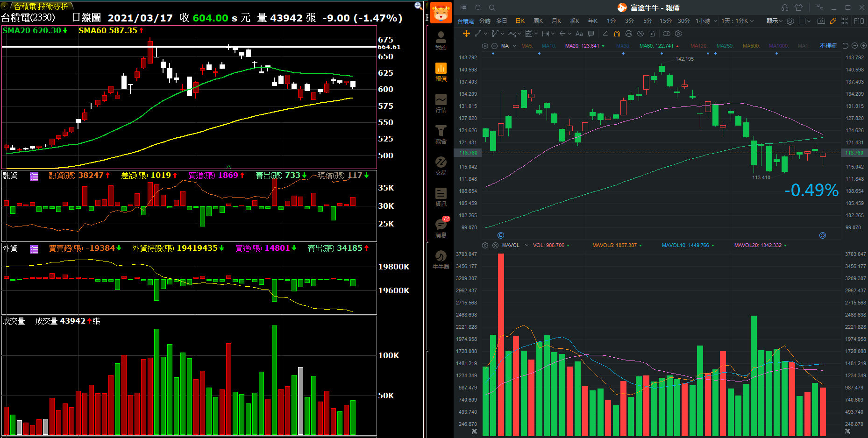Viewport: 868px width, 438px height.
Task: Toggle the collapse fullscreen arrows icon
Action: coord(845,21)
